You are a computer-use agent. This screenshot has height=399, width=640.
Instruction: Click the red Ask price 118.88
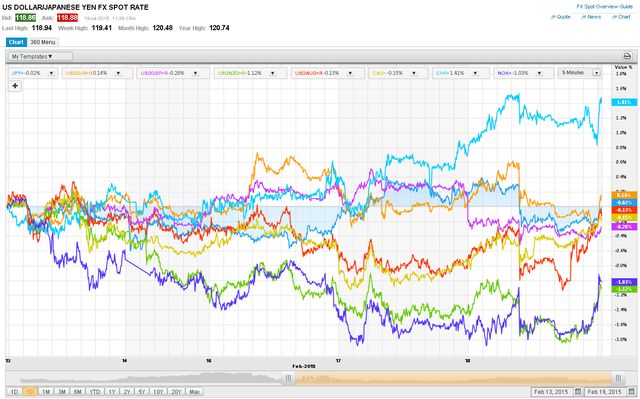(67, 18)
